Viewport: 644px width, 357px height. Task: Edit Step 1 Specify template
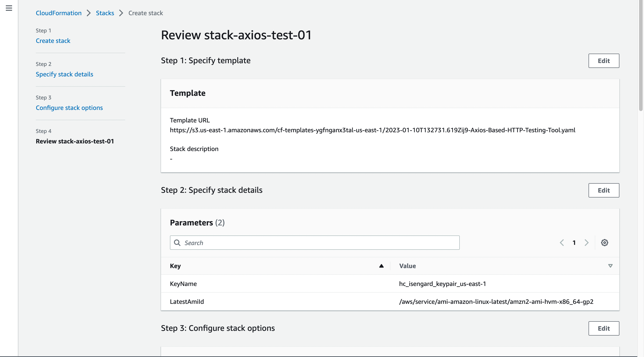[x=604, y=61]
